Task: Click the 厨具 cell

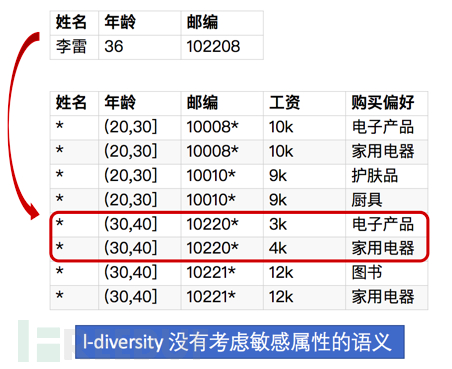Action: [387, 200]
